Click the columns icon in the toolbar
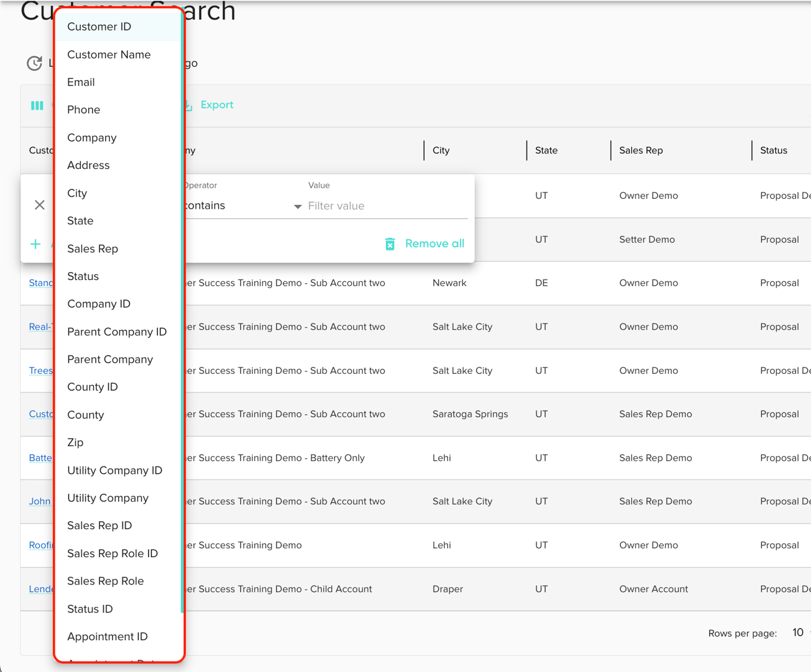Viewport: 811px width, 672px height. (x=37, y=106)
